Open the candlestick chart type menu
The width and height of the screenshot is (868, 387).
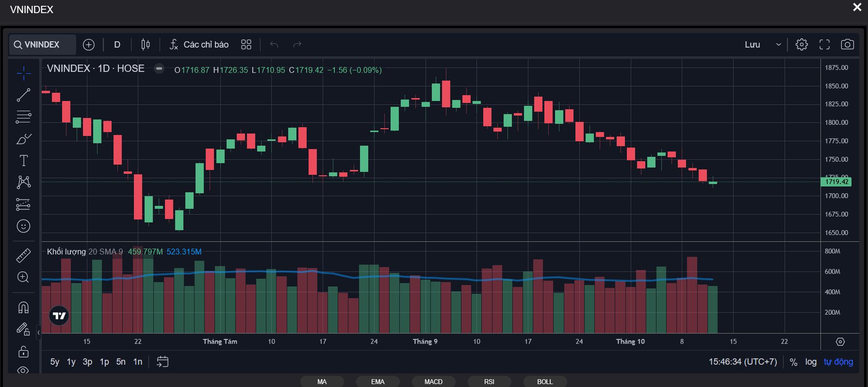[x=145, y=45]
